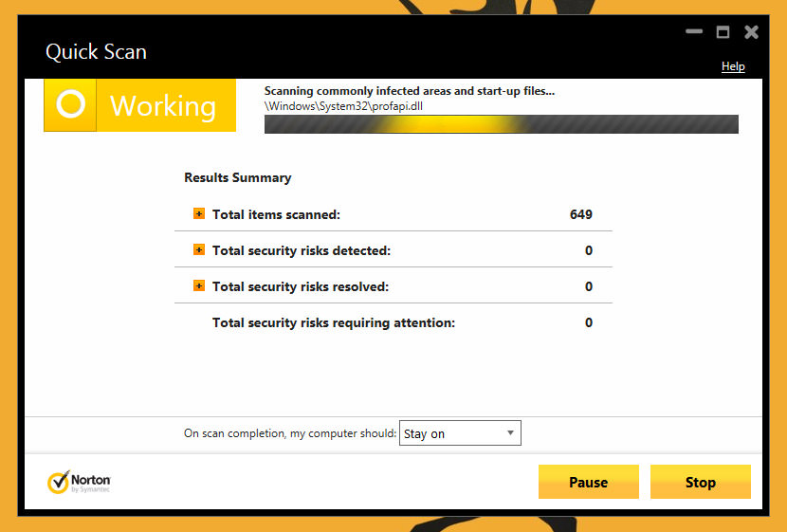Click the Scanning commonly infected areas text
This screenshot has height=532, width=787.
(409, 91)
